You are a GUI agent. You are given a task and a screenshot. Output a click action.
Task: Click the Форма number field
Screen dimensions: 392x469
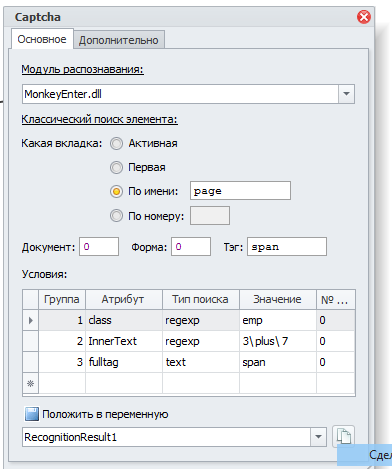point(191,247)
